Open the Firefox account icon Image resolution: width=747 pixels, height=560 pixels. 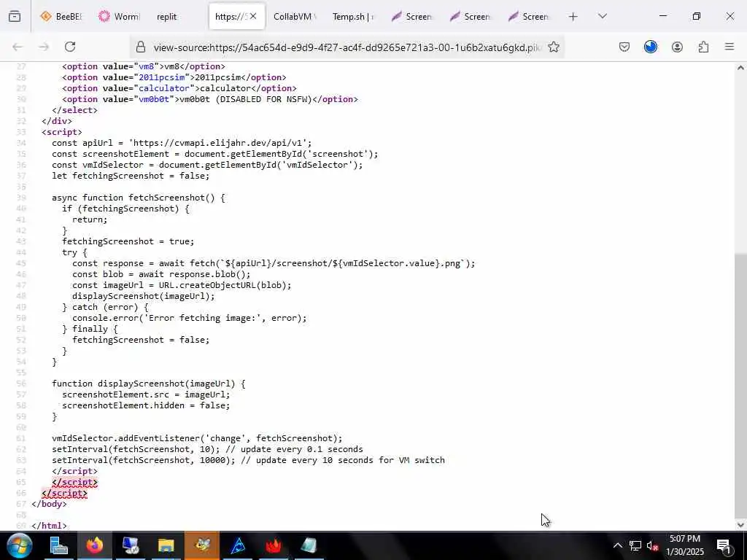[677, 47]
